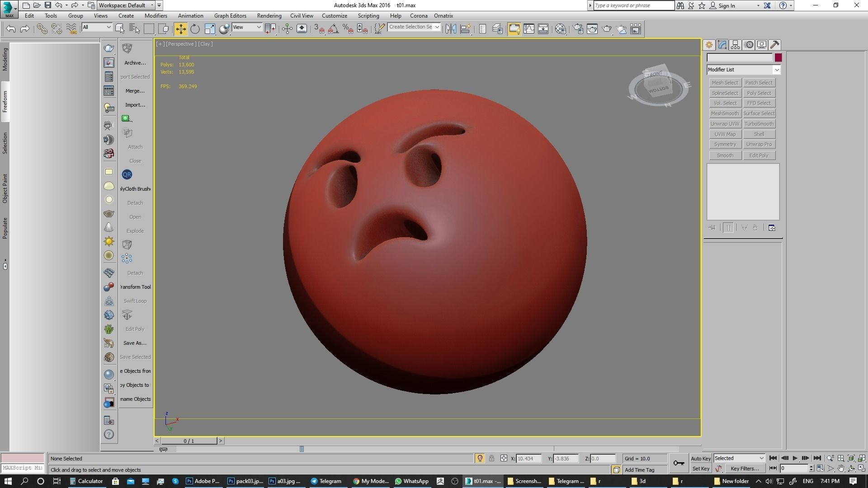Click Key Filters... button
The width and height of the screenshot is (868, 488).
click(x=745, y=469)
